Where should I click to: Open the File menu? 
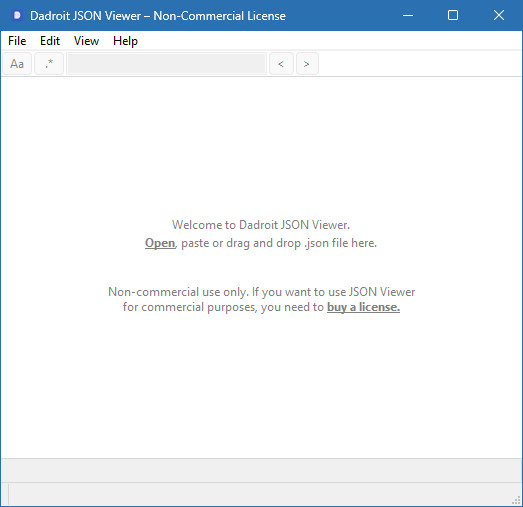coord(17,41)
